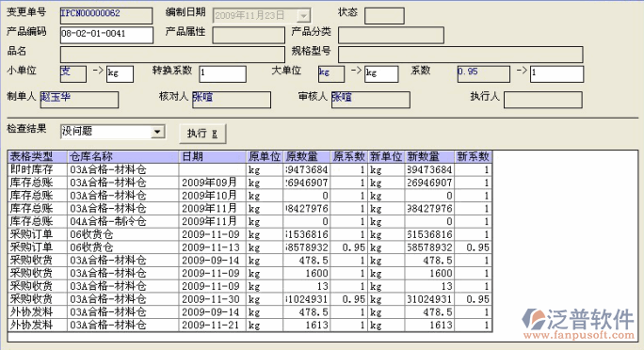Click the 状态 field
The height and width of the screenshot is (350, 644).
(x=384, y=16)
